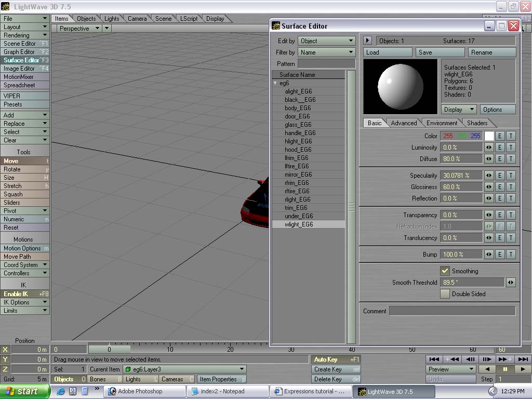The height and width of the screenshot is (399, 532).
Task: Click the Windows start button
Action: pyautogui.click(x=24, y=391)
